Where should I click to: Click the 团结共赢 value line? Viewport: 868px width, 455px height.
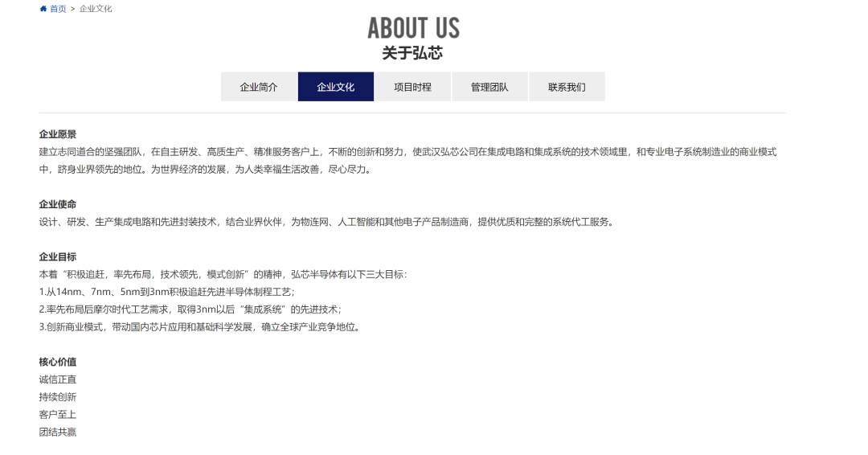tap(58, 432)
